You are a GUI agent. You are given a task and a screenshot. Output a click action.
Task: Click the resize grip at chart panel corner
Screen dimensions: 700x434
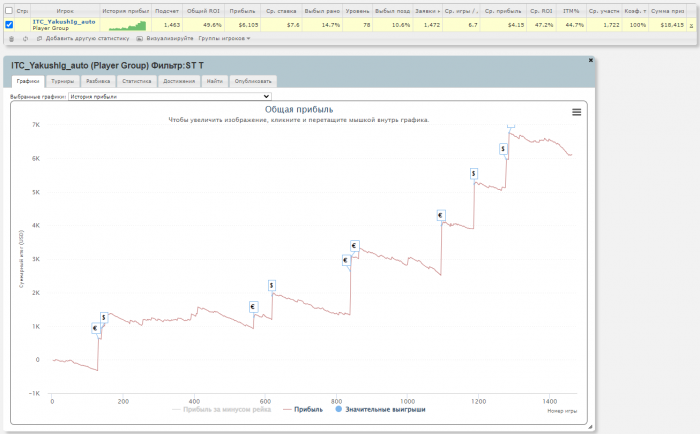[x=590, y=427]
